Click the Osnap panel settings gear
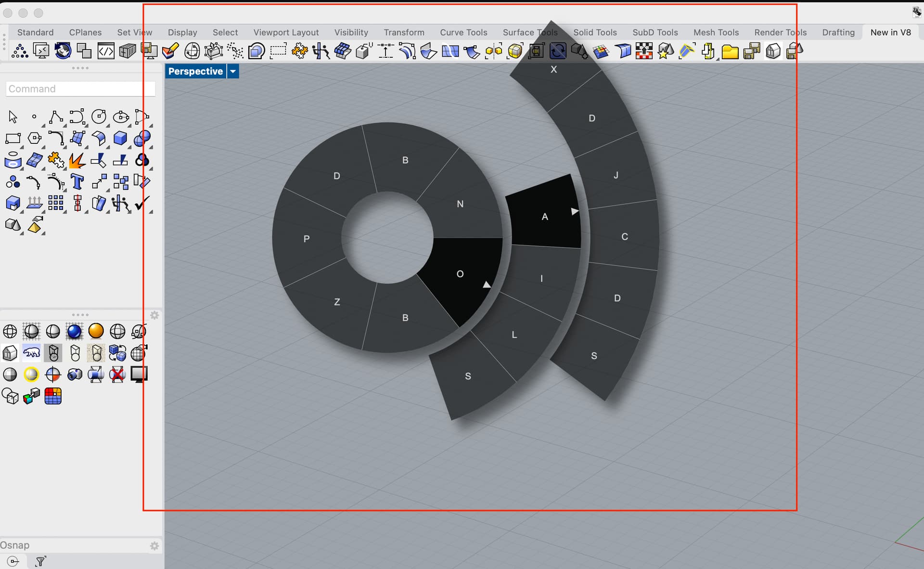The image size is (924, 569). [154, 545]
